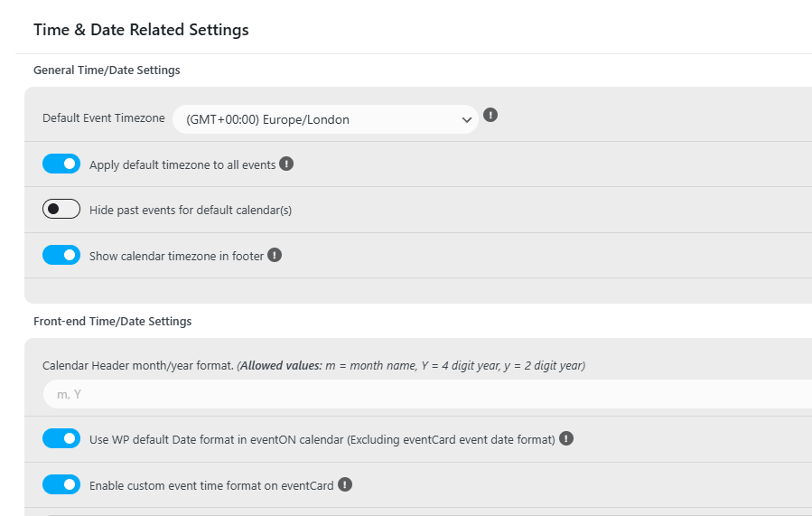Image resolution: width=812 pixels, height=516 pixels.
Task: Click the 'Apply default timezone to all events' label
Action: (182, 164)
